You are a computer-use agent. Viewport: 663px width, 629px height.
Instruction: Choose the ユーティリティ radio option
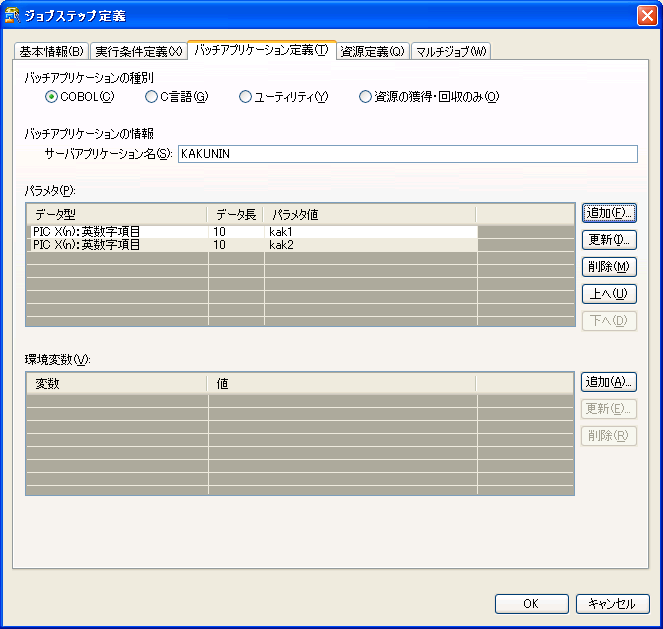point(245,97)
